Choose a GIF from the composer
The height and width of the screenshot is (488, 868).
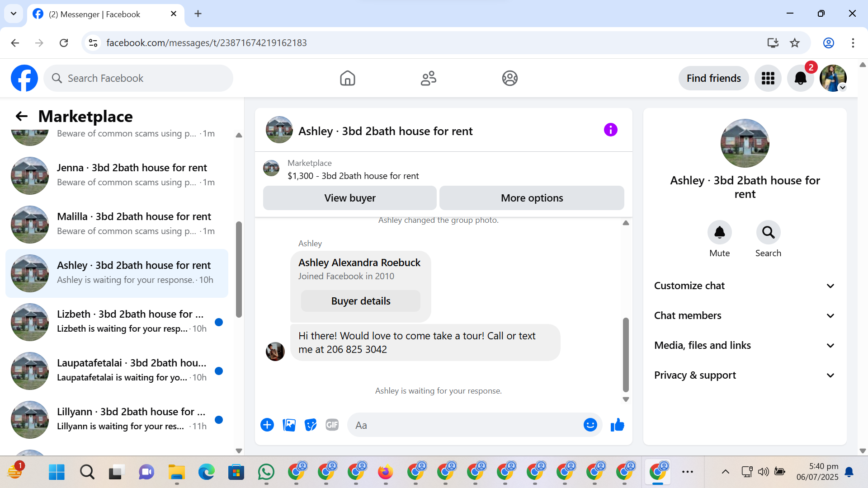(332, 425)
